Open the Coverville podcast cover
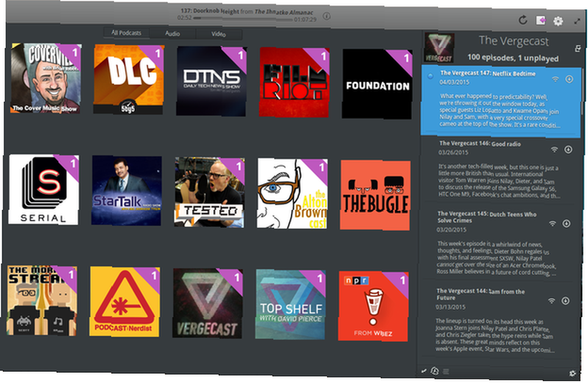 (46, 78)
